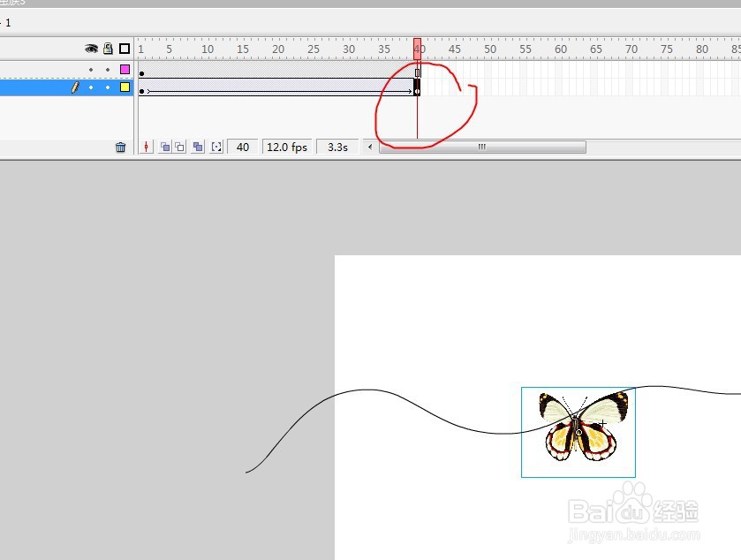Click the trash can to delete the layer
The height and width of the screenshot is (560, 741).
pyautogui.click(x=120, y=148)
